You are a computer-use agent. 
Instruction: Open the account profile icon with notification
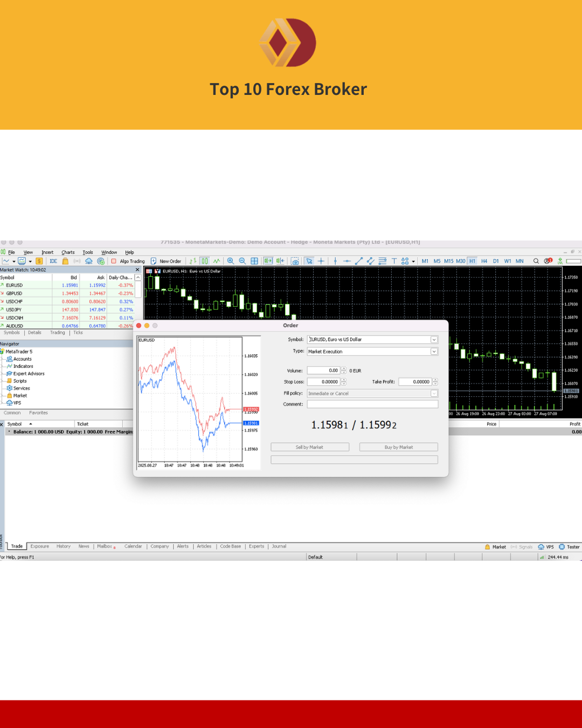[x=548, y=261]
